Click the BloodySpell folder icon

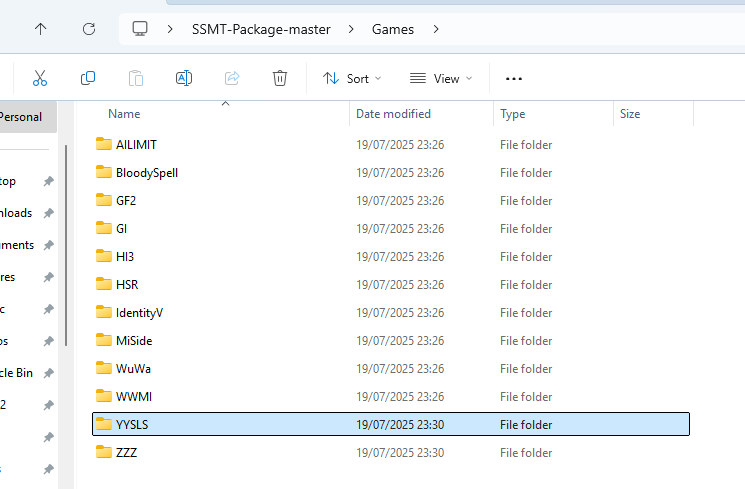pos(104,172)
